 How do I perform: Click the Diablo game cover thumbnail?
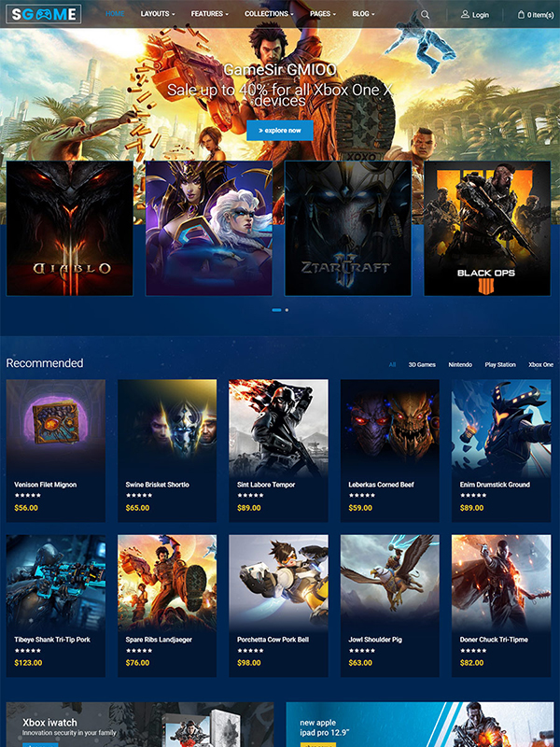(x=70, y=229)
